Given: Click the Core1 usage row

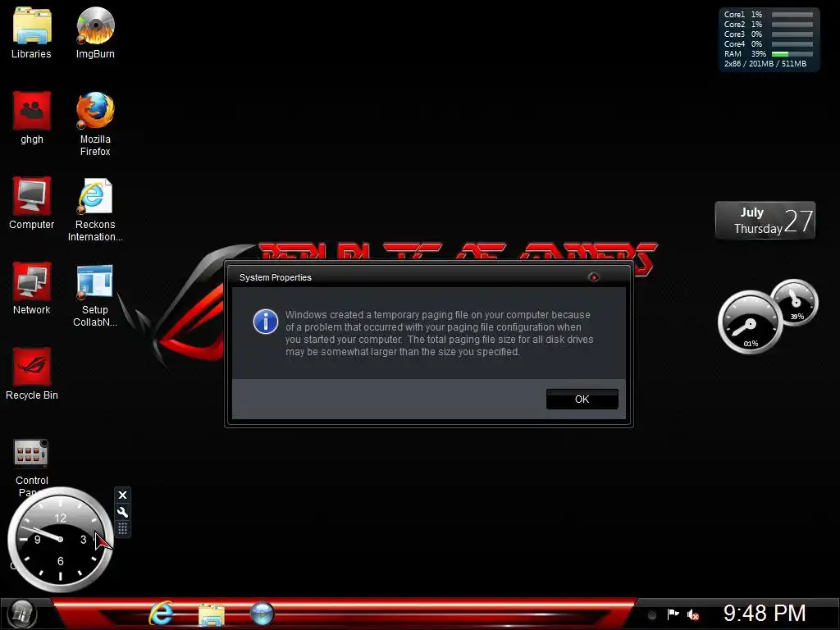Looking at the screenshot, I should coord(768,15).
